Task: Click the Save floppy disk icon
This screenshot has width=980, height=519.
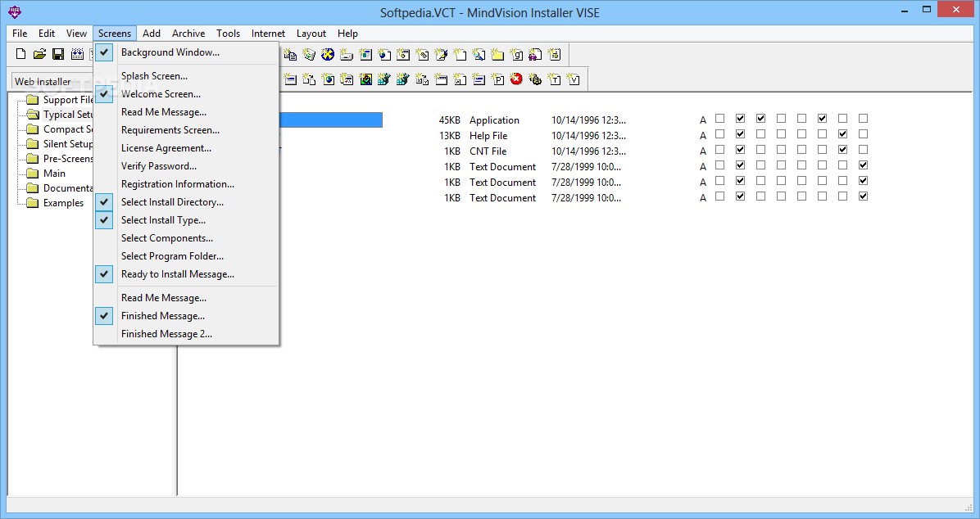Action: [x=58, y=54]
